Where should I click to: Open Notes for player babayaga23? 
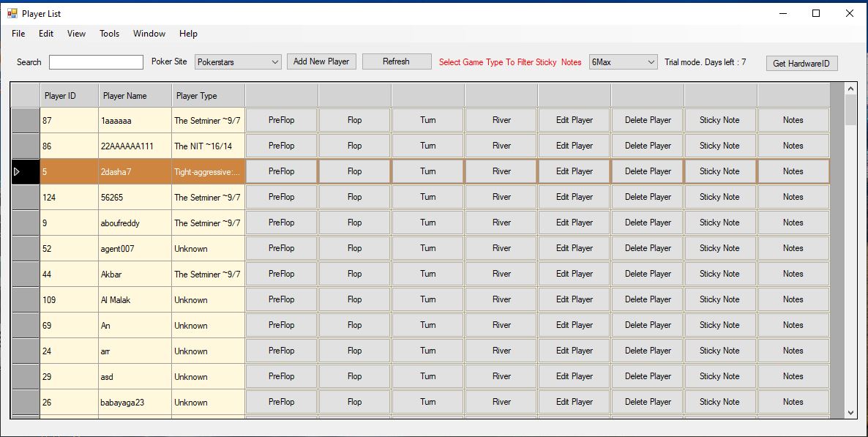click(793, 402)
